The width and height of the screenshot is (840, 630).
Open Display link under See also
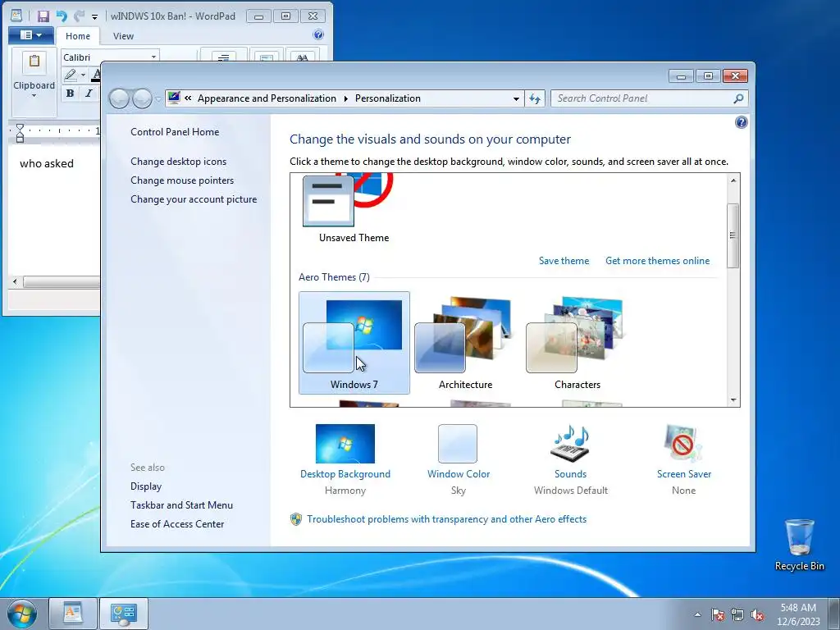pyautogui.click(x=146, y=486)
